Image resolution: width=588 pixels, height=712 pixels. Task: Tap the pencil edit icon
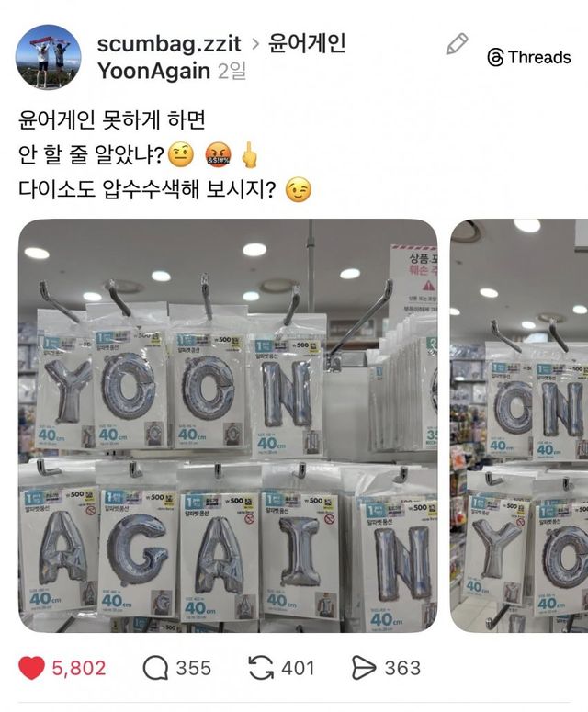click(x=457, y=44)
